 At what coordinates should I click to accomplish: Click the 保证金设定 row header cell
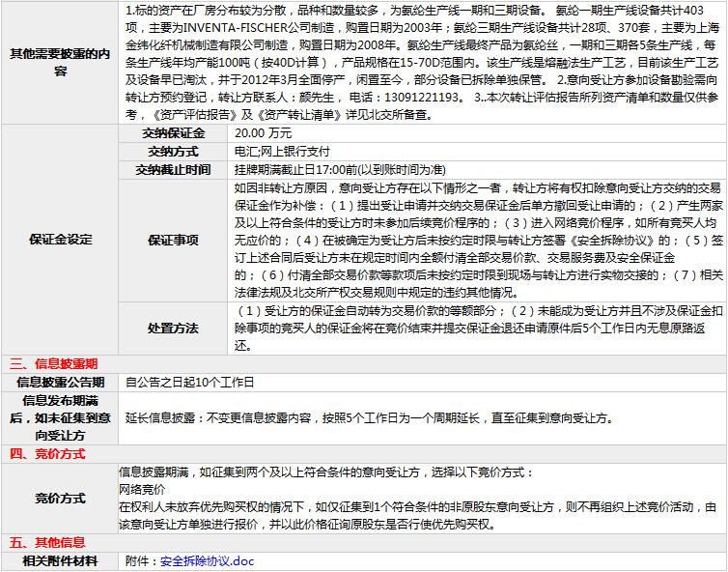61,240
